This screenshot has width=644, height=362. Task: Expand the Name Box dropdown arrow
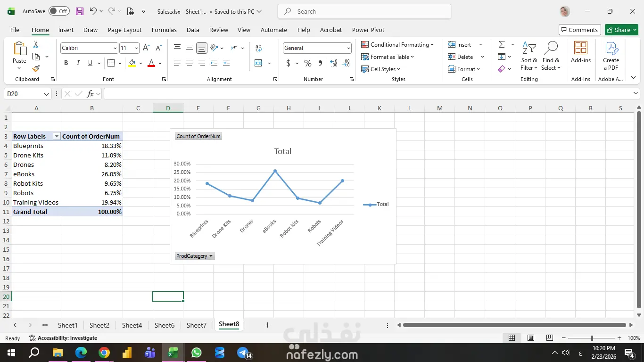pyautogui.click(x=46, y=94)
